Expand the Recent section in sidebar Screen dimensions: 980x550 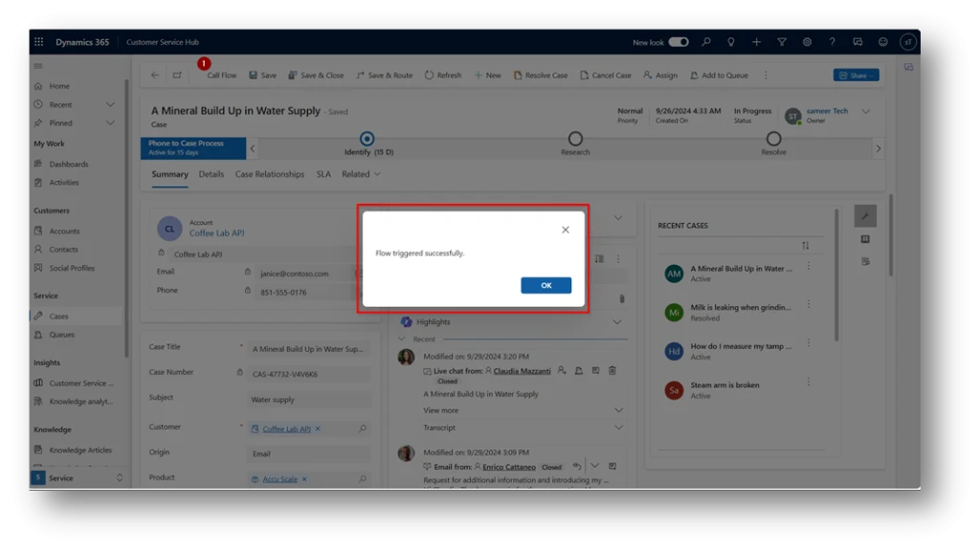tap(110, 104)
